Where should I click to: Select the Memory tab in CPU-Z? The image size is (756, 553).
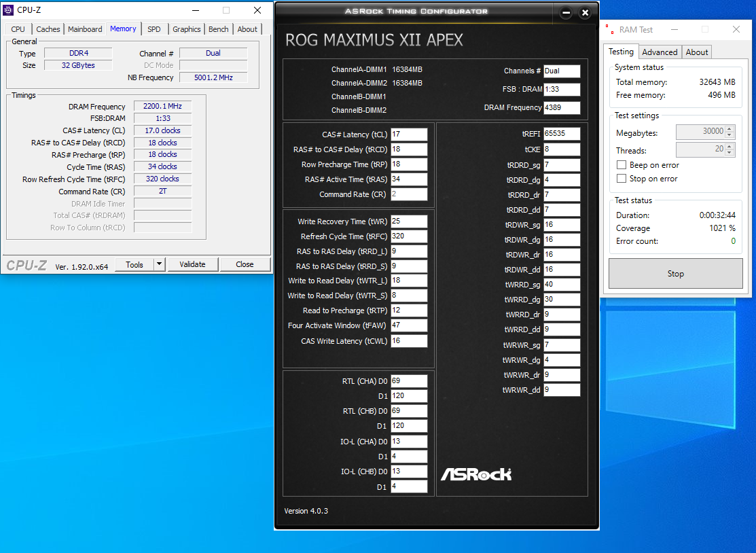click(x=123, y=29)
